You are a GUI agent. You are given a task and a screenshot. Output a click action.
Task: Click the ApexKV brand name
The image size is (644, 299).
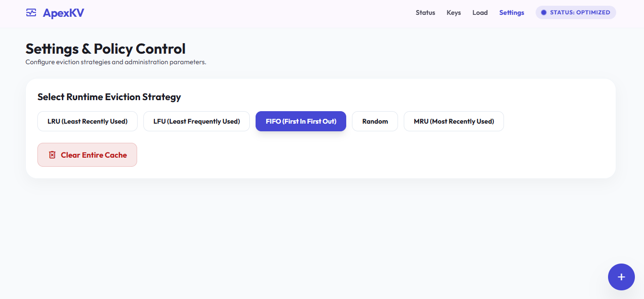(63, 13)
